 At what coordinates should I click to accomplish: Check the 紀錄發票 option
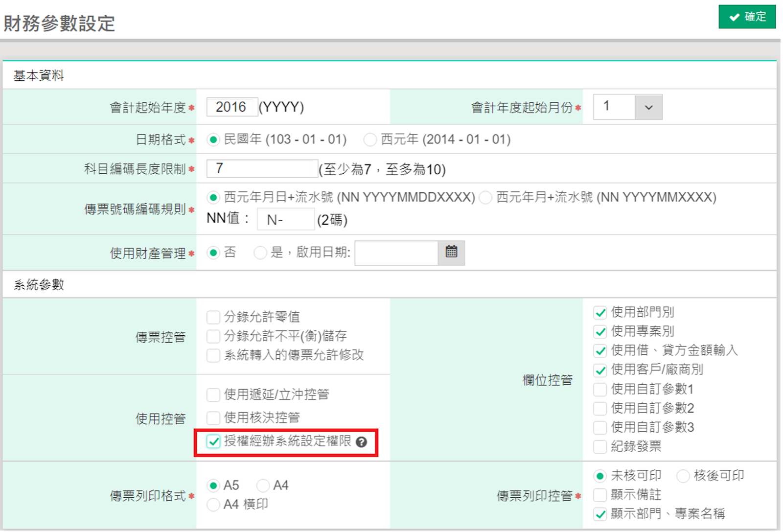(x=600, y=447)
